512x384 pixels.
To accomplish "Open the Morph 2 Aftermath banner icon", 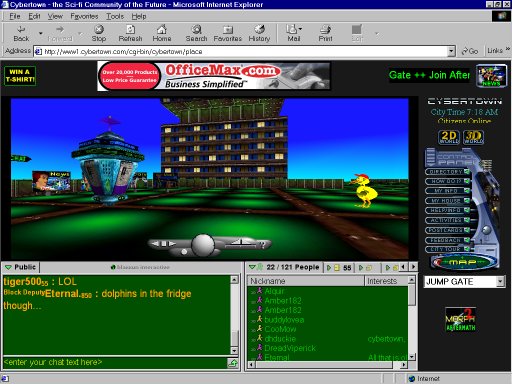I will click(460, 319).
